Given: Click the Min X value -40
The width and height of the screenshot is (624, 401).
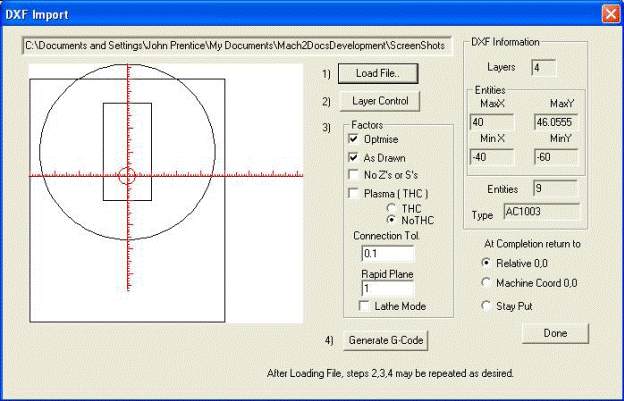Looking at the screenshot, I should click(491, 157).
